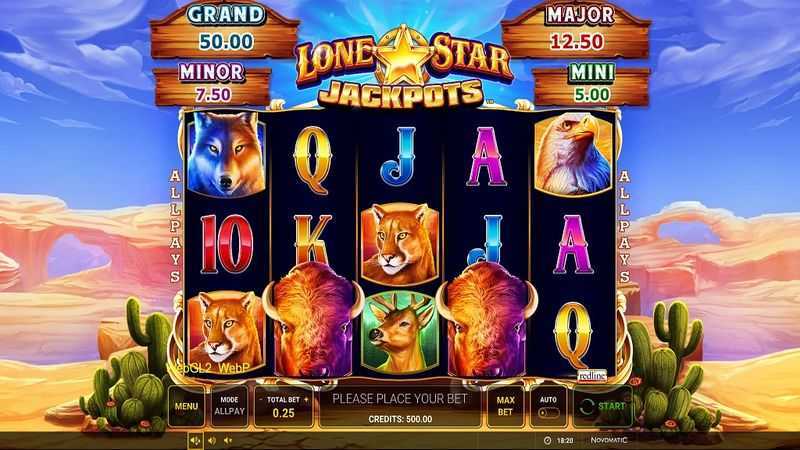
Task: Click the Novomatic logo
Action: pos(609,440)
